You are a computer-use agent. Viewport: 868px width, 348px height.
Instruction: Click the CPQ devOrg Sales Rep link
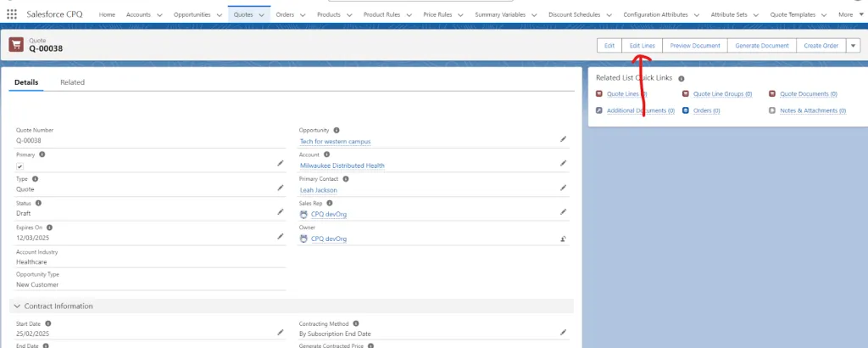click(x=329, y=215)
